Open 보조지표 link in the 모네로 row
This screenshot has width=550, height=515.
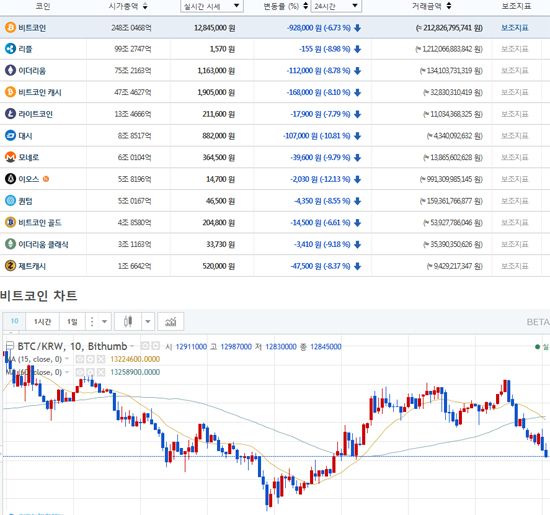pyautogui.click(x=515, y=157)
